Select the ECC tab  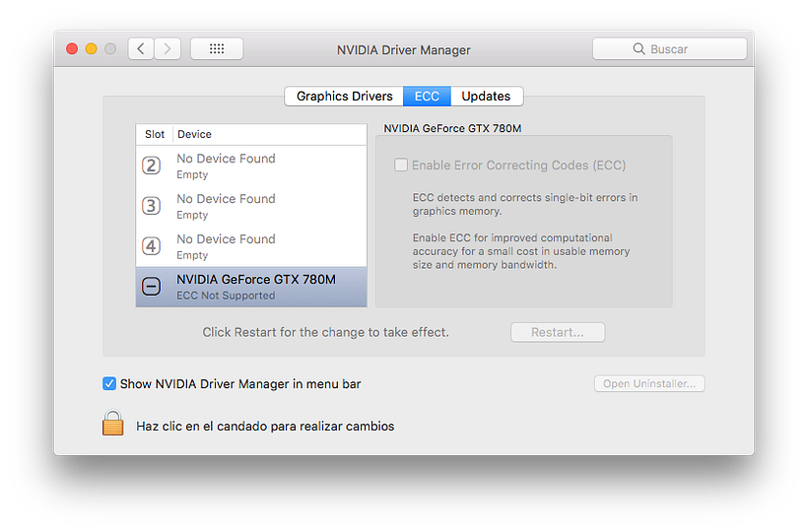click(x=427, y=97)
